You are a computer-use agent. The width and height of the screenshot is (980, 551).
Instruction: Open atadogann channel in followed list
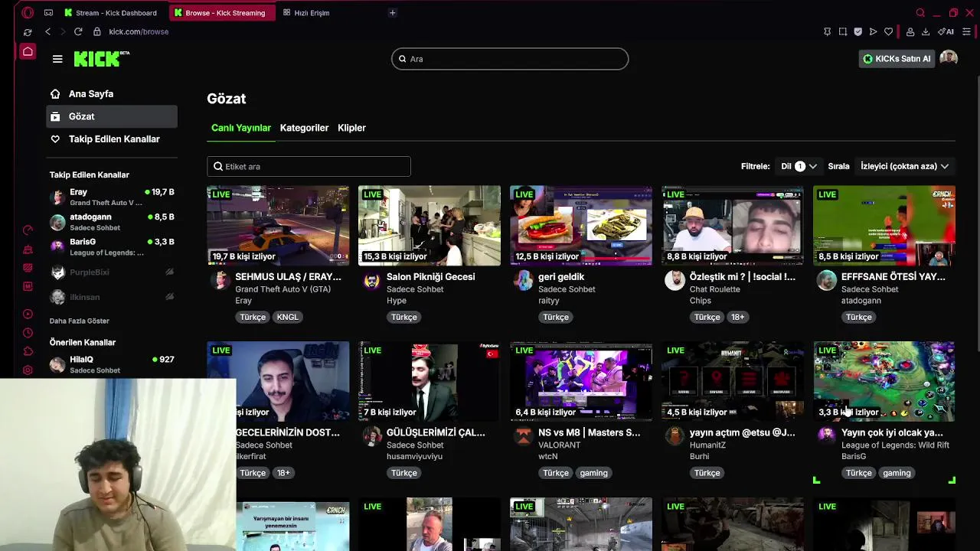click(112, 222)
